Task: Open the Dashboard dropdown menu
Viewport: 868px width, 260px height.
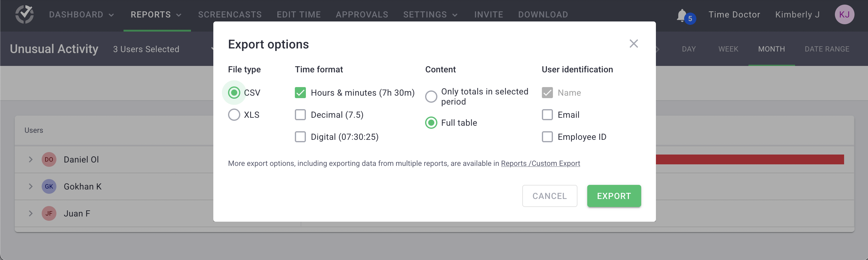Action: tap(82, 14)
